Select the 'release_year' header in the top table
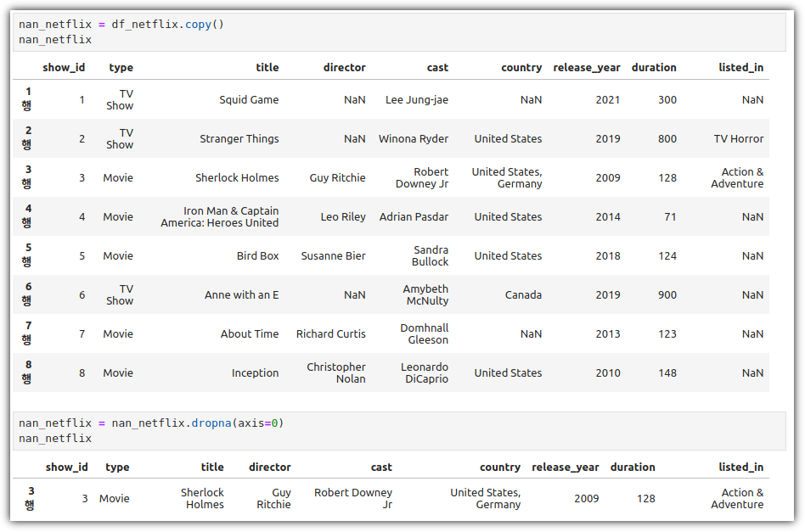This screenshot has width=805, height=532. (x=586, y=67)
